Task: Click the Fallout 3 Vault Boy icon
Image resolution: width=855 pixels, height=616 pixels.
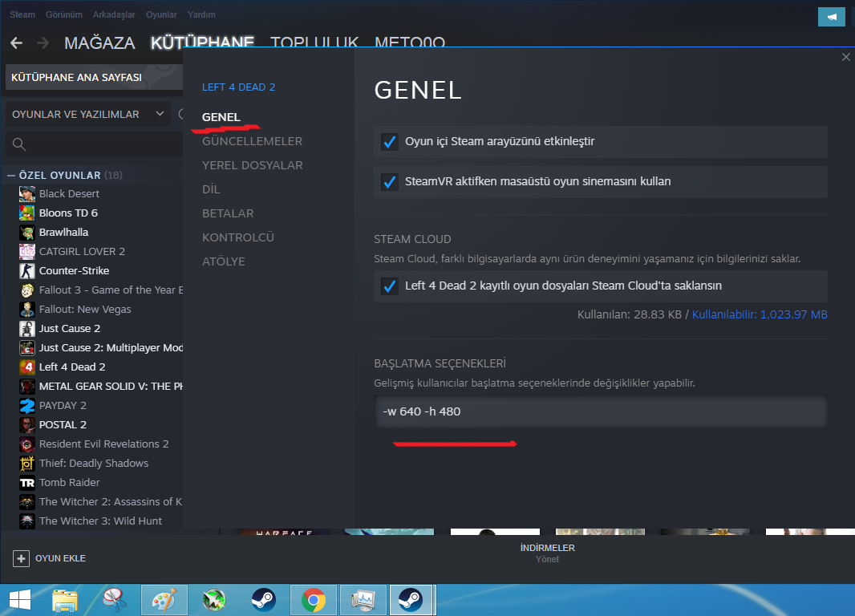Action: pyautogui.click(x=26, y=290)
